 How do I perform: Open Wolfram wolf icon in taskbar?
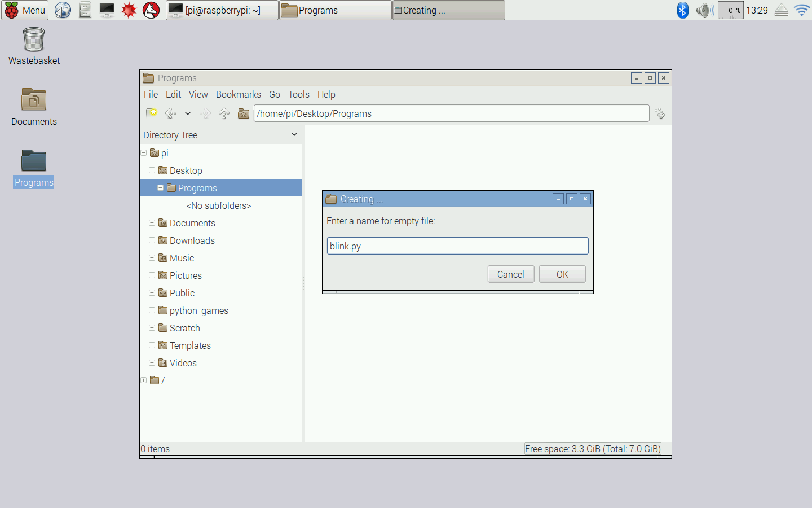point(151,10)
